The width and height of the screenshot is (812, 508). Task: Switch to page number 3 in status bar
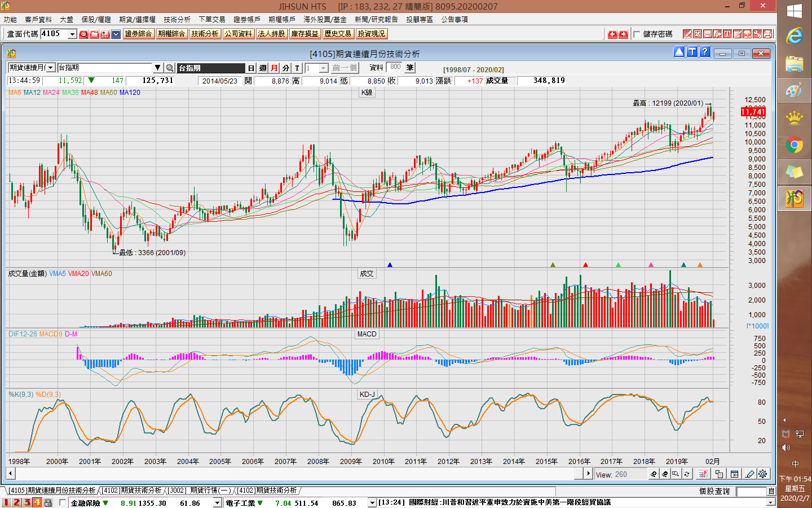coord(27,502)
